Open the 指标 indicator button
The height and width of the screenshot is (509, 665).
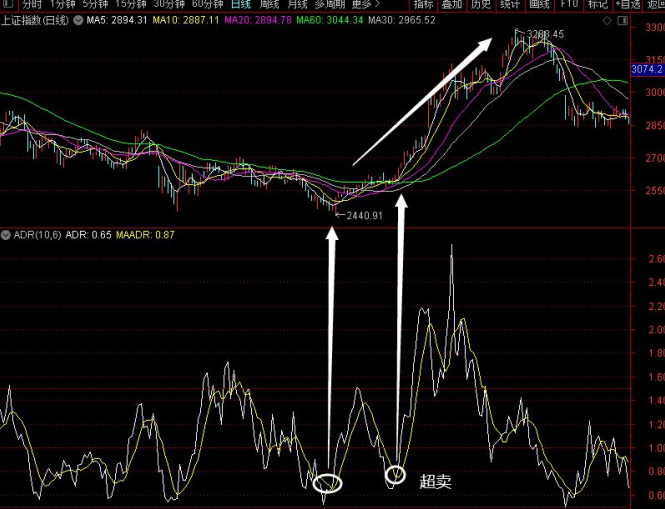click(x=423, y=4)
